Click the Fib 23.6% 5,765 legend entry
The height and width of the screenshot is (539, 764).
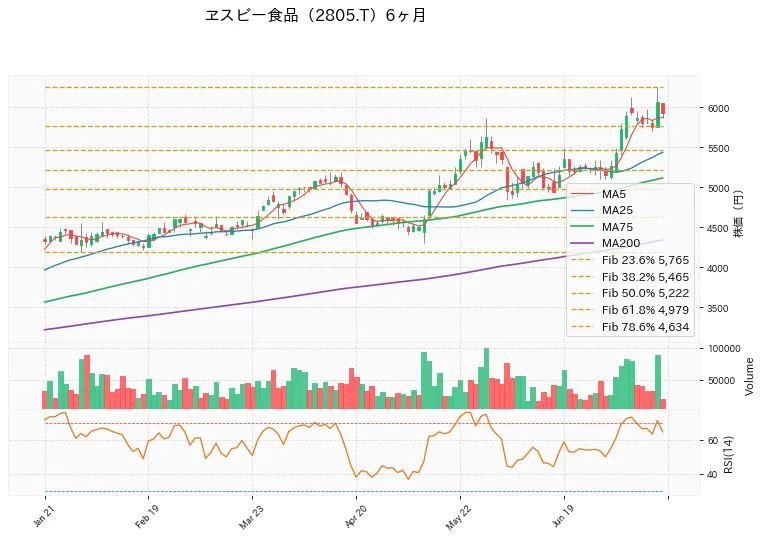[630, 260]
